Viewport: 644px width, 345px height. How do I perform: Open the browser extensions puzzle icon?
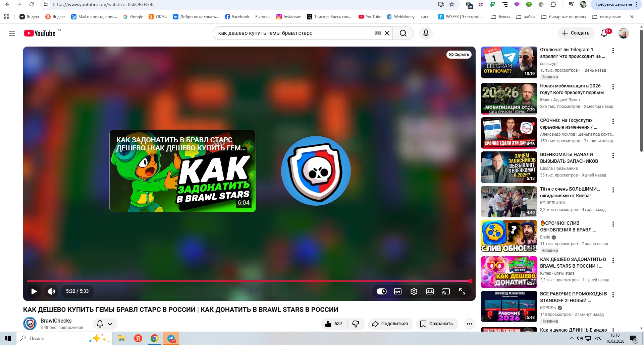tap(553, 4)
